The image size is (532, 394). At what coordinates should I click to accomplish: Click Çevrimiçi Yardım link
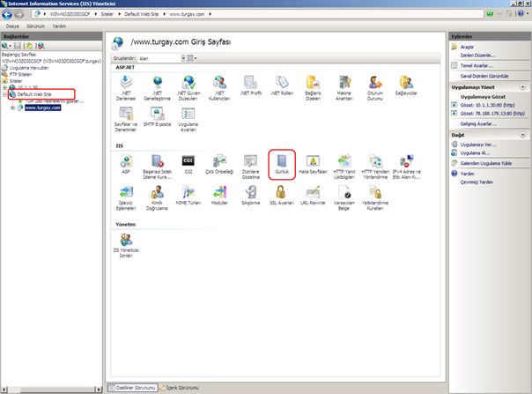coord(477,182)
